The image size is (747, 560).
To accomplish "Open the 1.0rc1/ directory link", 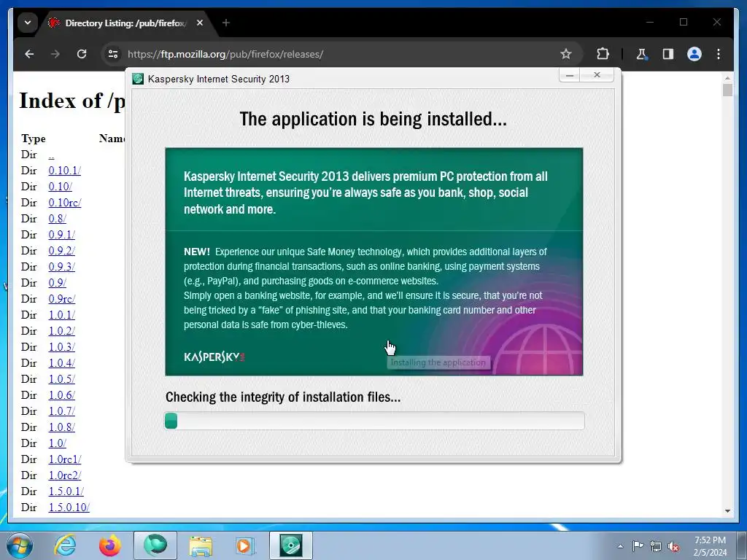I will click(x=65, y=459).
